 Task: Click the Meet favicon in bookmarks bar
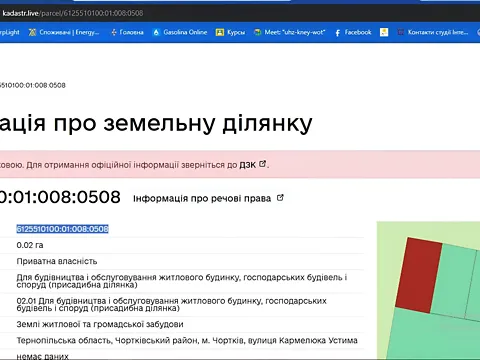pos(257,32)
